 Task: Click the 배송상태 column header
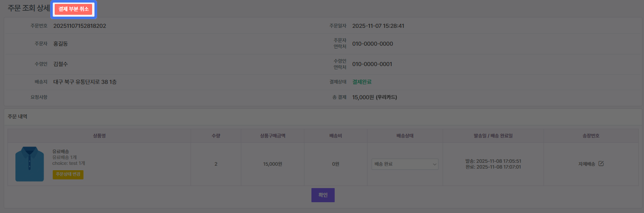point(405,136)
